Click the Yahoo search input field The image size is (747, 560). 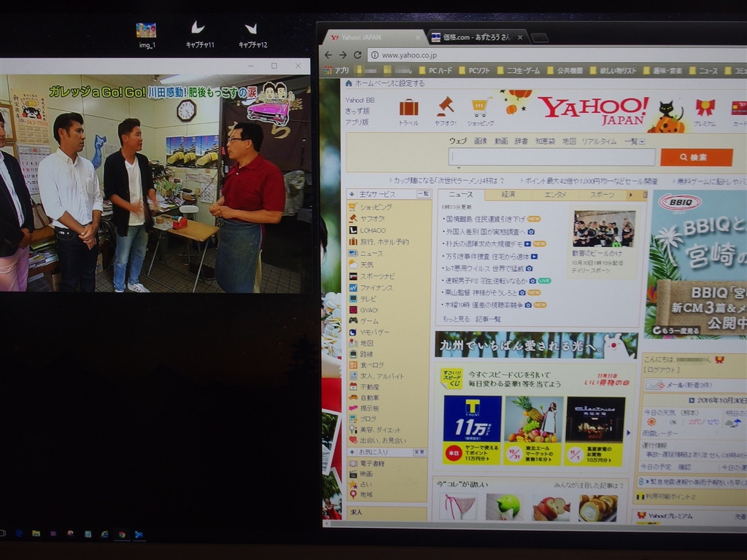(551, 157)
